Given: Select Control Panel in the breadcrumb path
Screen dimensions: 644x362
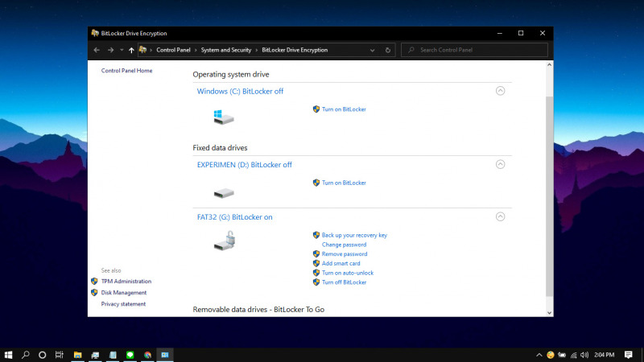Looking at the screenshot, I should [173, 50].
